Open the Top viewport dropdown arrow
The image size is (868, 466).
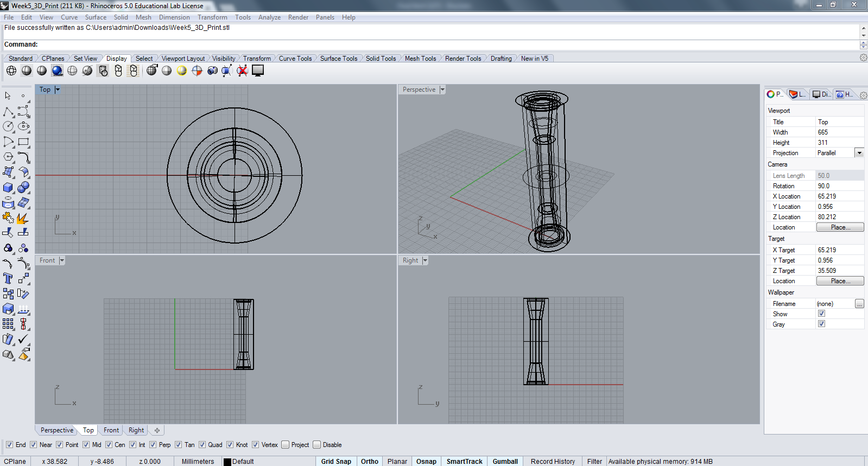58,90
